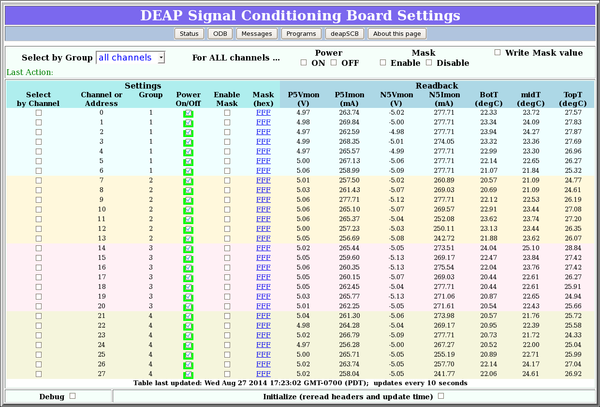Open the Status page button

pos(189,34)
